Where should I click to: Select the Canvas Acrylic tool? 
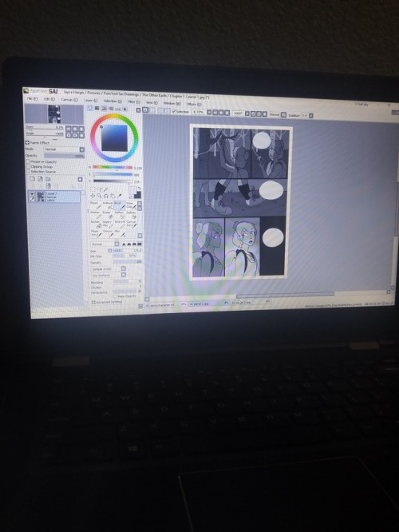pyautogui.click(x=131, y=224)
